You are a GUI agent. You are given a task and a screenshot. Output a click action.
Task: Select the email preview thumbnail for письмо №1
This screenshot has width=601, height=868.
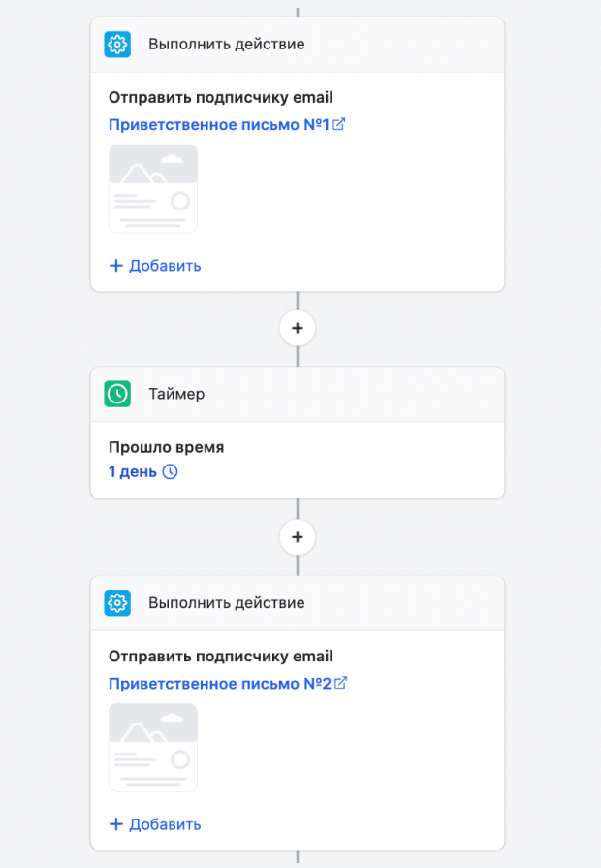pos(153,188)
